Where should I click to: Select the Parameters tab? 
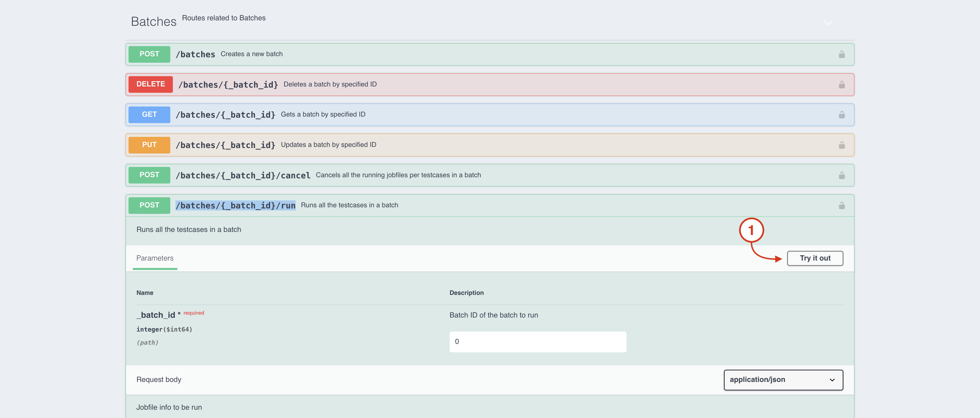(x=155, y=258)
